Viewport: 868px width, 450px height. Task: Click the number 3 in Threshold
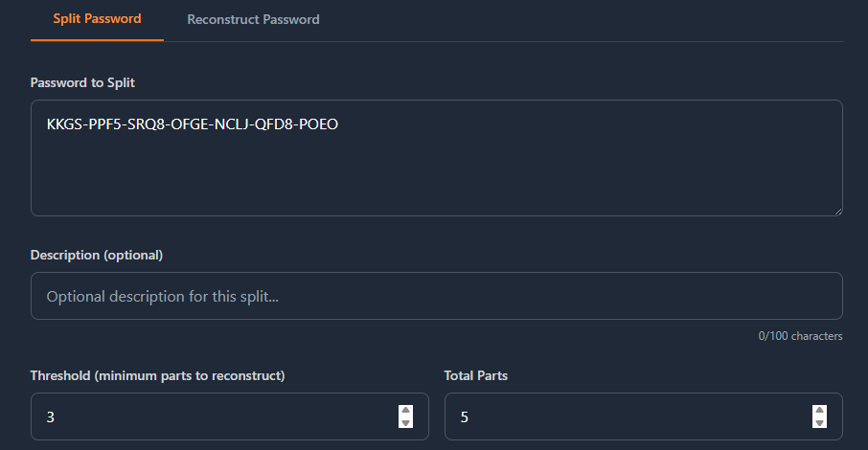(50, 417)
